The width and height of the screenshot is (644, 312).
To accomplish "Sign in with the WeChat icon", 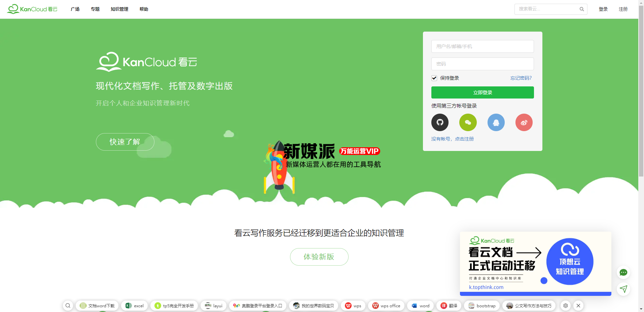I will 468,122.
